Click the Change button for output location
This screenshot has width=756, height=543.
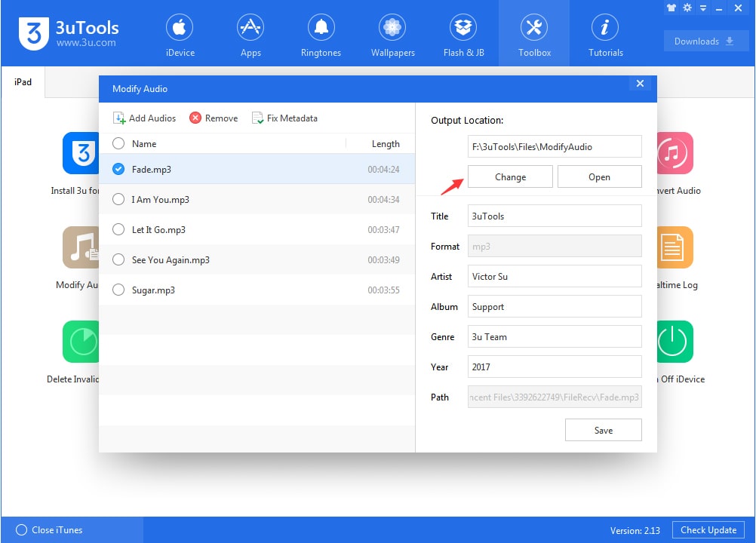click(x=510, y=176)
